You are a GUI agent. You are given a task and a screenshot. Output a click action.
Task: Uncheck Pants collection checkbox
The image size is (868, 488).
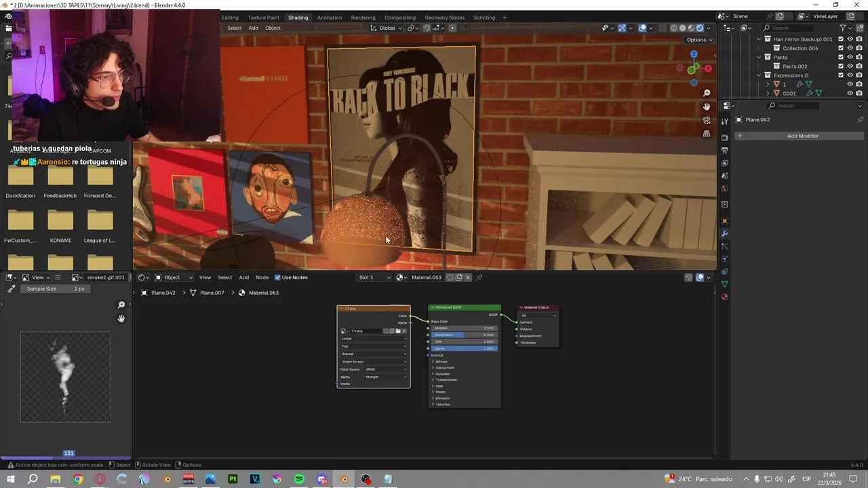[841, 57]
